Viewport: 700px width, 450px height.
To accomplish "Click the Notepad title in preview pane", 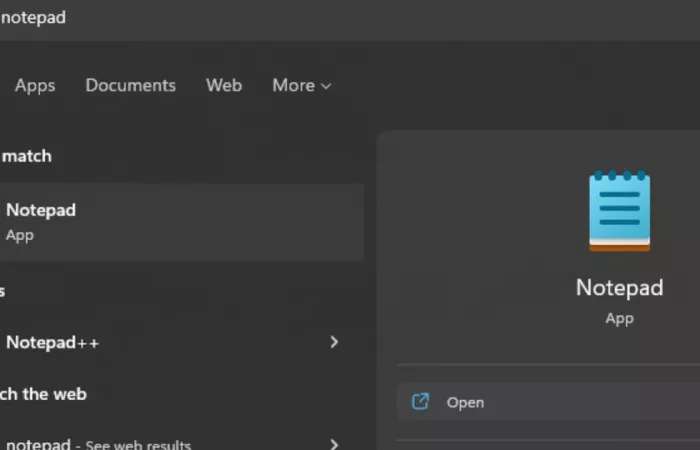I will point(620,288).
